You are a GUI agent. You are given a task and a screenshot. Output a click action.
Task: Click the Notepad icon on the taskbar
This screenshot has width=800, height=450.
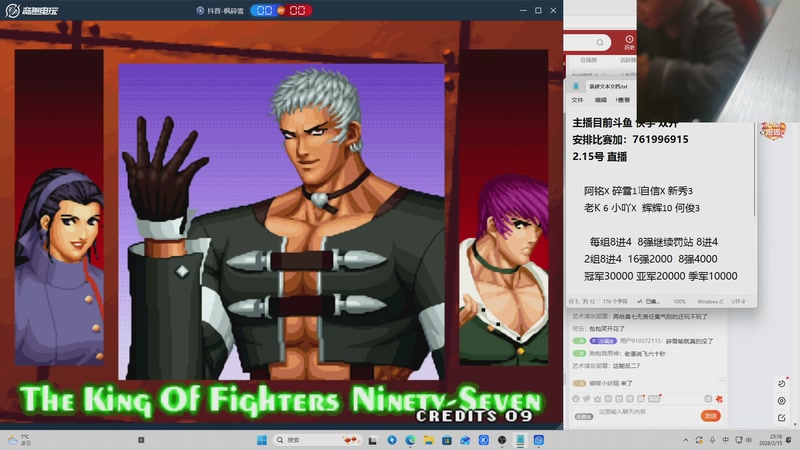(520, 440)
